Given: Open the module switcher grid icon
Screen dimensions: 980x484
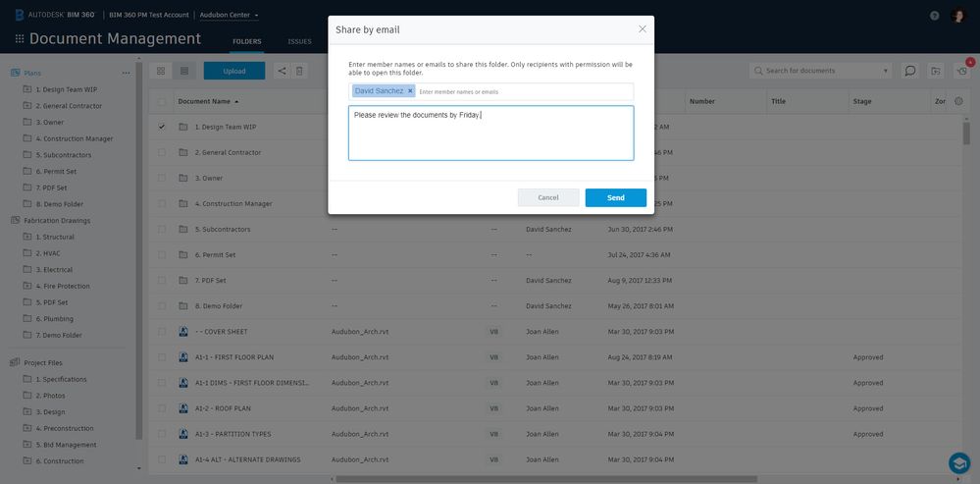Looking at the screenshot, I should [20, 38].
